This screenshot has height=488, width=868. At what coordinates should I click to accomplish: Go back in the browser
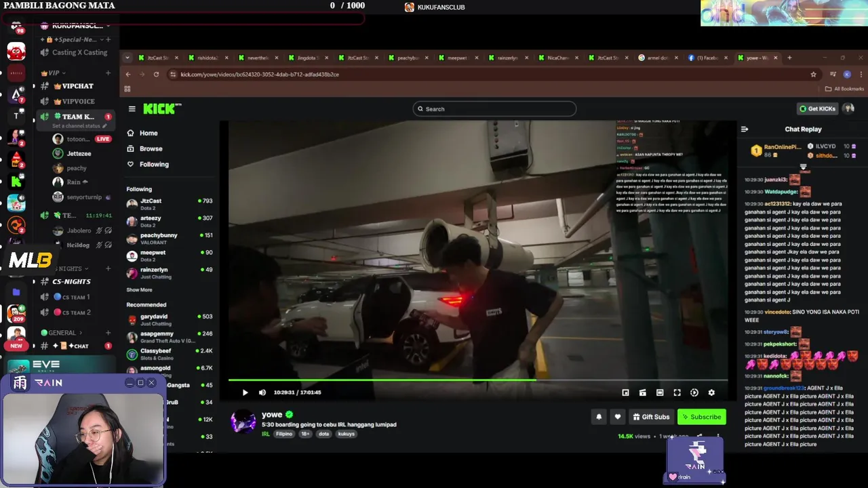[128, 75]
